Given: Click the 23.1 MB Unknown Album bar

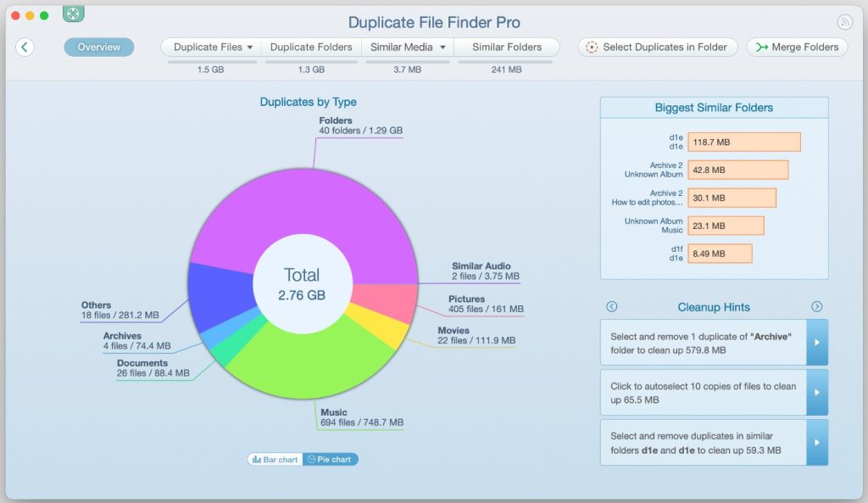Looking at the screenshot, I should click(726, 226).
